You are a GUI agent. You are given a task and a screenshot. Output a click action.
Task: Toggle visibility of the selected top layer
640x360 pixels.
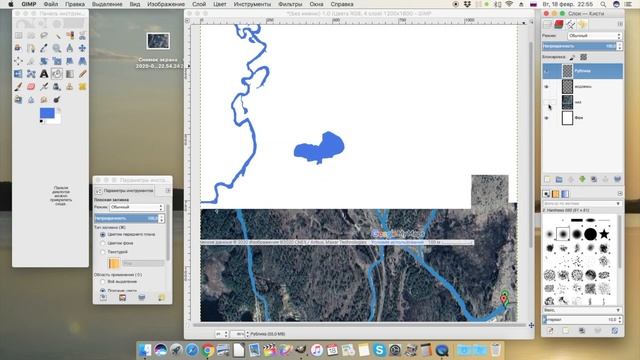pyautogui.click(x=547, y=71)
